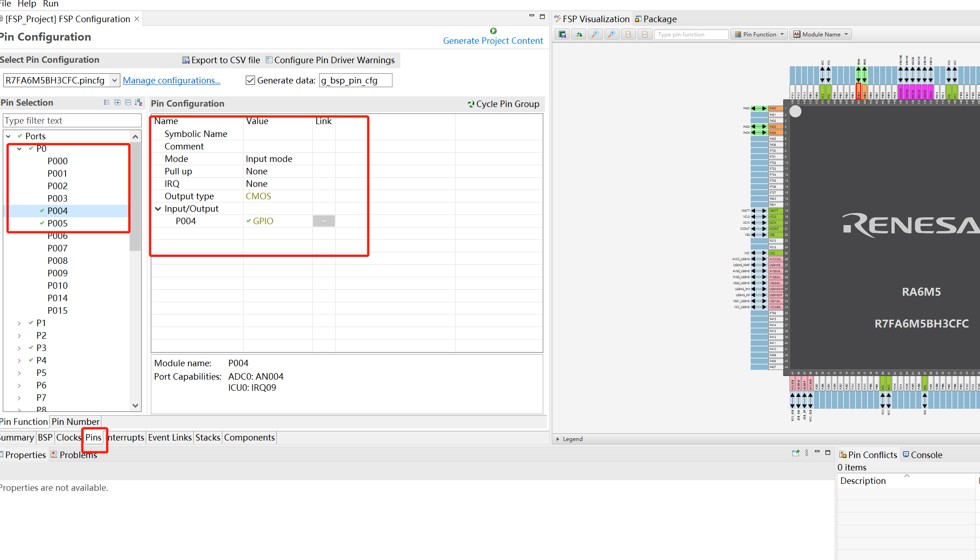Maximize the FSP Configuration editor pane
The width and height of the screenshot is (980, 560).
542,16
